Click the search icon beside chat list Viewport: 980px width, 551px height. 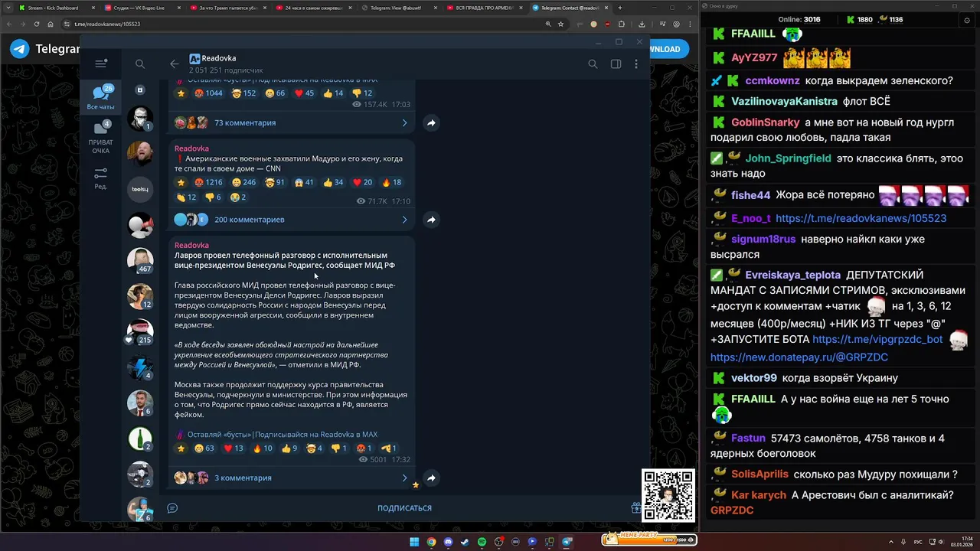point(140,64)
